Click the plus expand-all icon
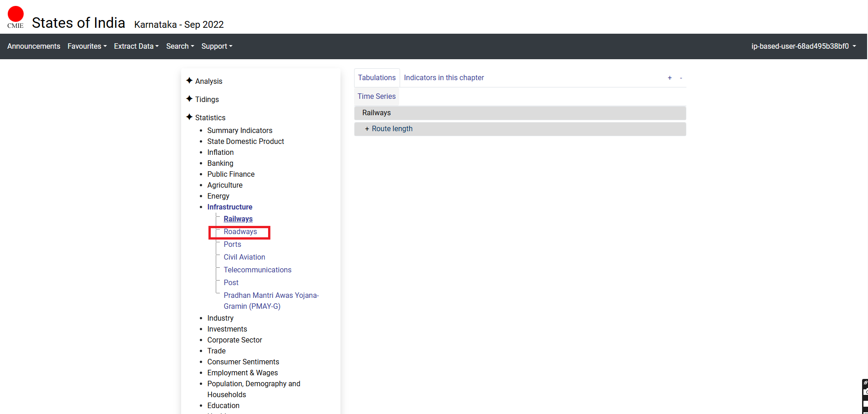The height and width of the screenshot is (414, 868). coord(670,78)
